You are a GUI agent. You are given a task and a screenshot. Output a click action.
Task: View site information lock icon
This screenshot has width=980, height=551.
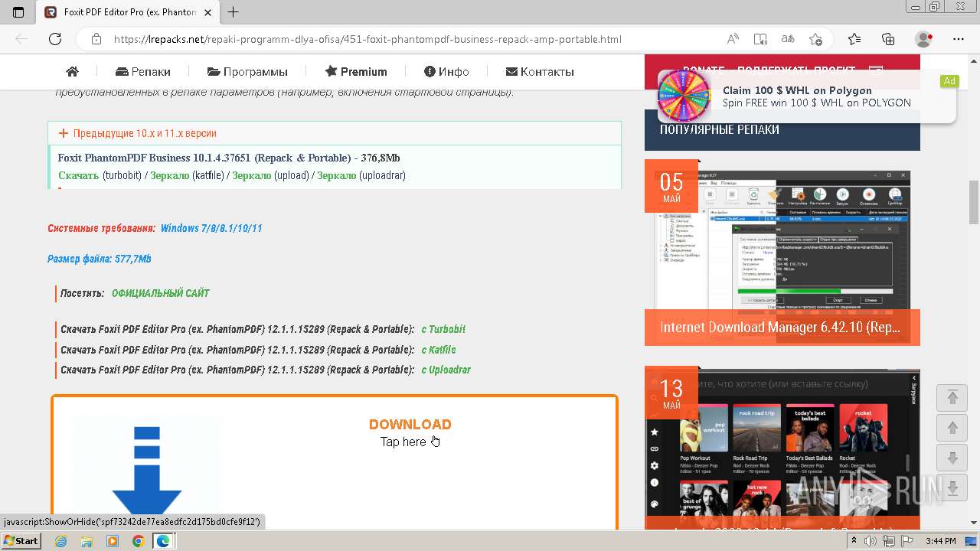point(96,39)
